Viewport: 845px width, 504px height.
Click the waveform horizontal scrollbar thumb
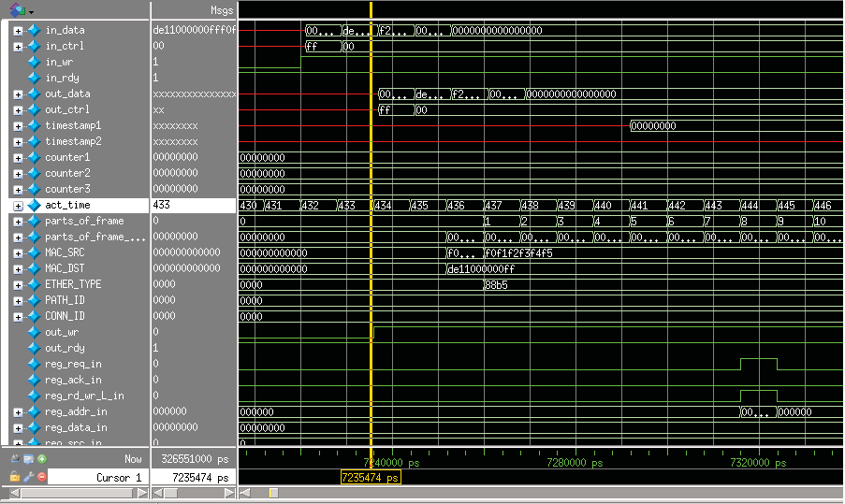[x=274, y=493]
